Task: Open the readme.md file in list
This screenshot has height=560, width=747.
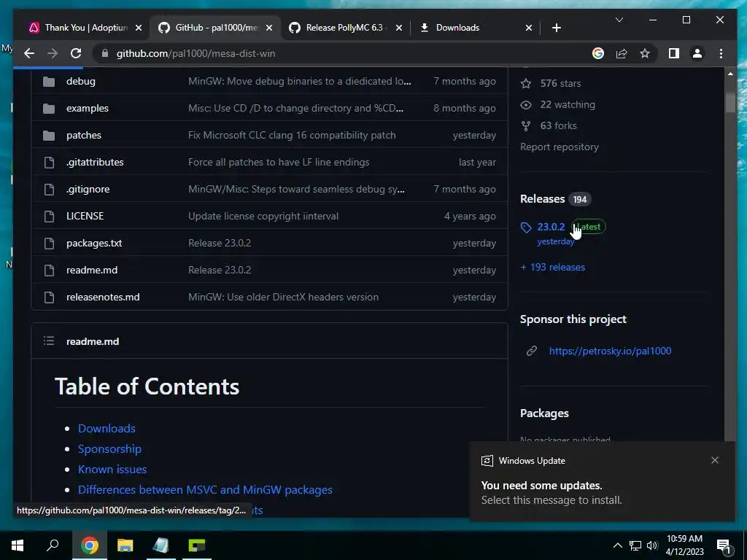Action: click(91, 270)
